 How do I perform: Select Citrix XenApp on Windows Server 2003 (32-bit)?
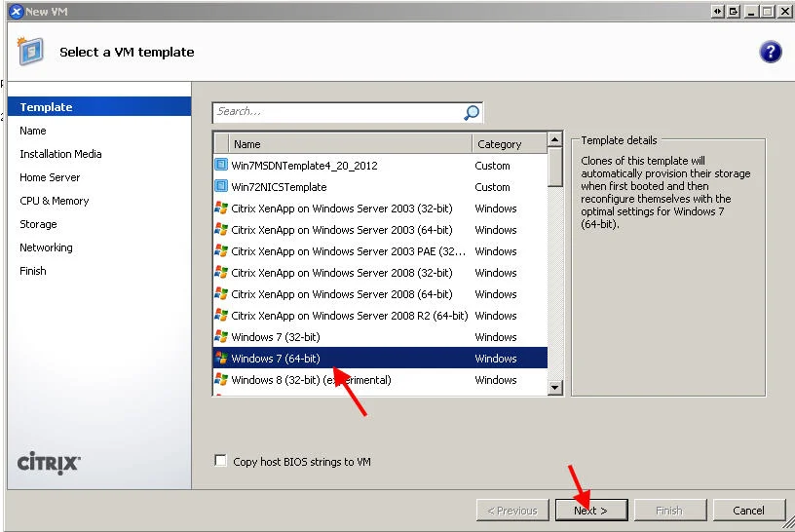380,208
